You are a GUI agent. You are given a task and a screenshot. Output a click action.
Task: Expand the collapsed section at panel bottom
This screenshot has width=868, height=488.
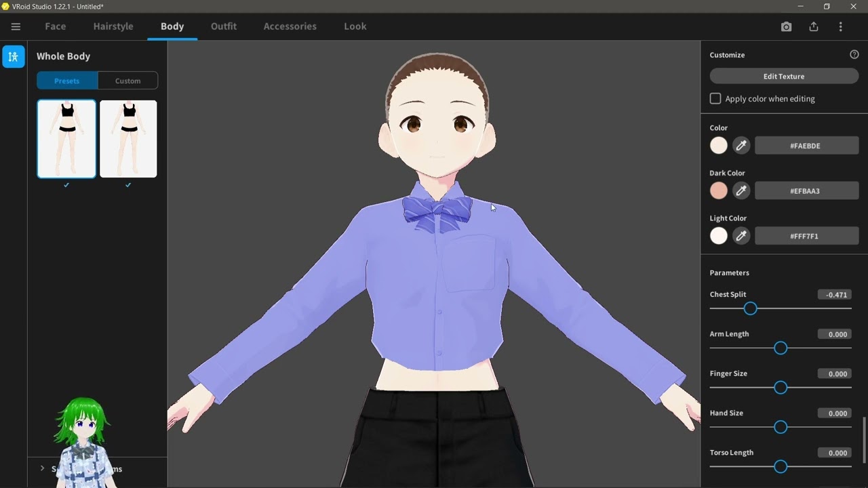[42, 468]
